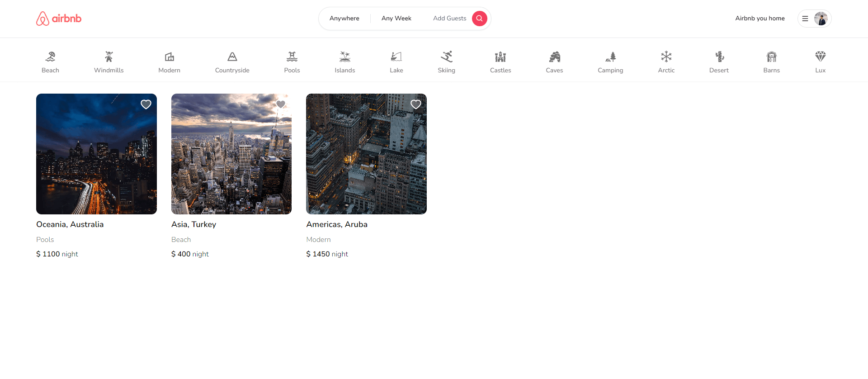
Task: Open the Any Week date filter
Action: tap(396, 19)
